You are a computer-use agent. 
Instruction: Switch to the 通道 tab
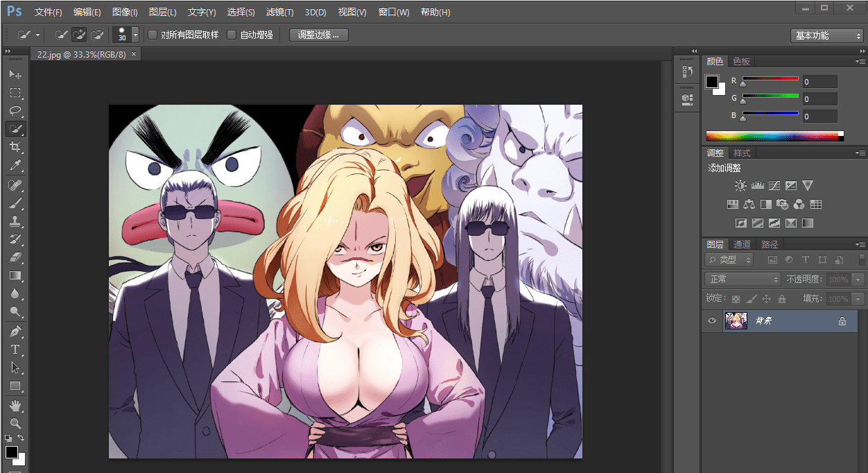[741, 243]
